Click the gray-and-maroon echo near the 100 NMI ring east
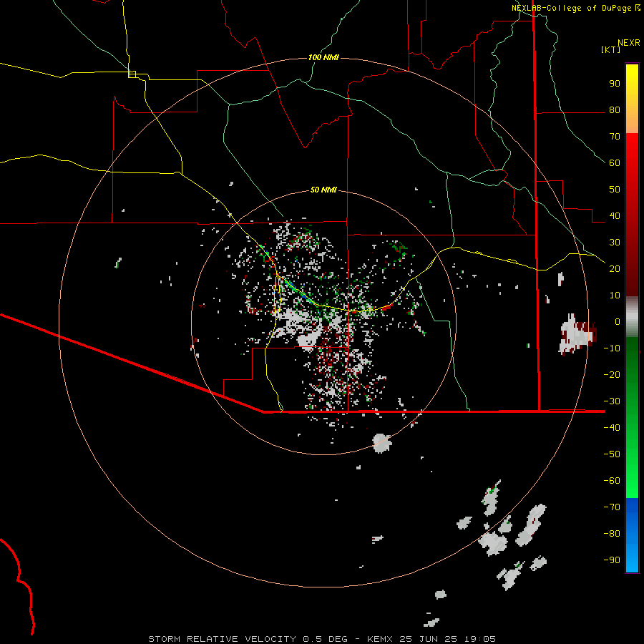Viewport: 644px width, 644px height. point(578,334)
